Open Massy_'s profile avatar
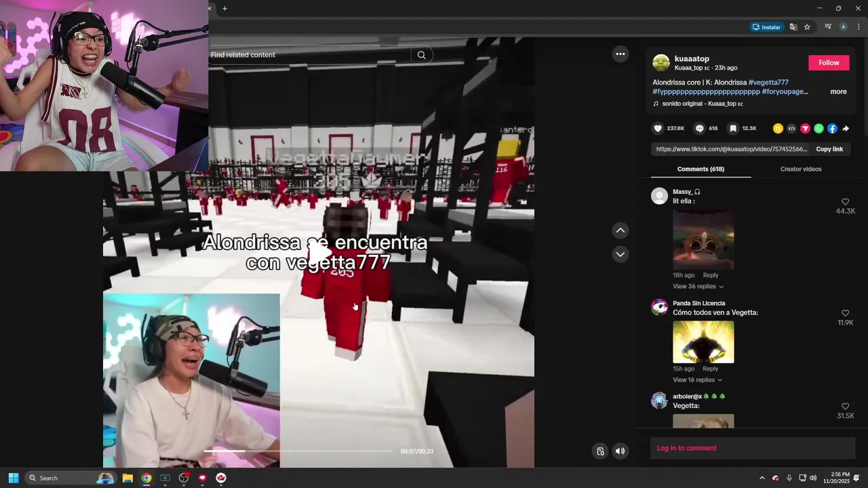868x488 pixels. (659, 196)
